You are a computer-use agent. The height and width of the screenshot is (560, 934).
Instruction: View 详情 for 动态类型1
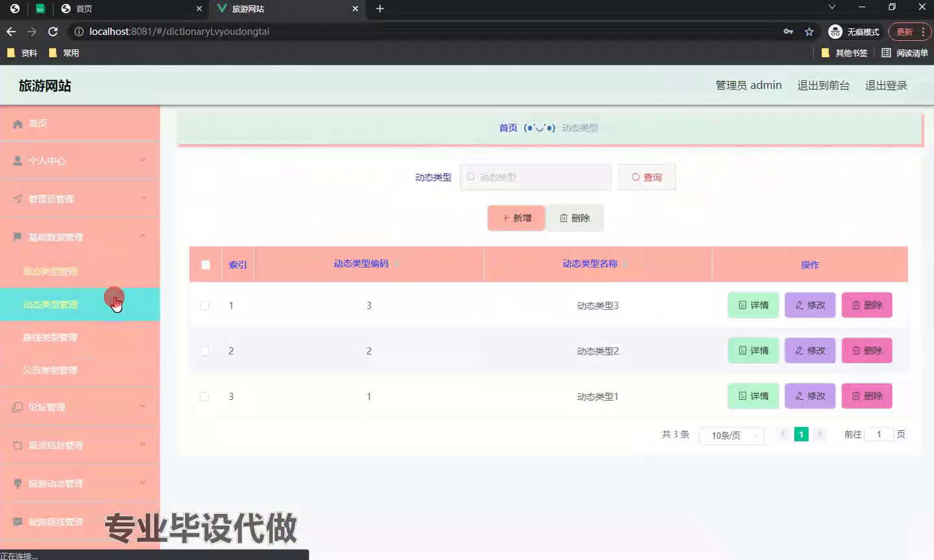click(753, 396)
